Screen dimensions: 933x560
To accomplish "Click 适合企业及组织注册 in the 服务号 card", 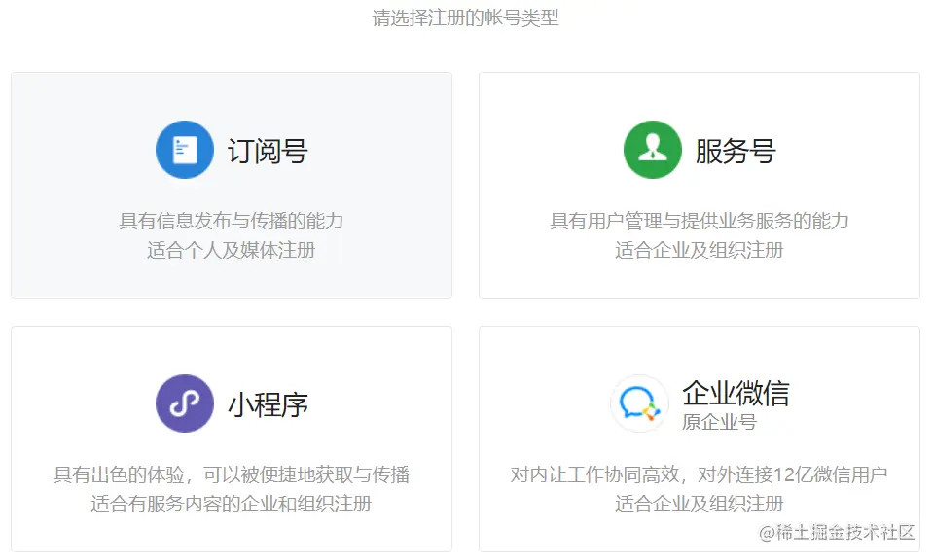I will click(700, 250).
